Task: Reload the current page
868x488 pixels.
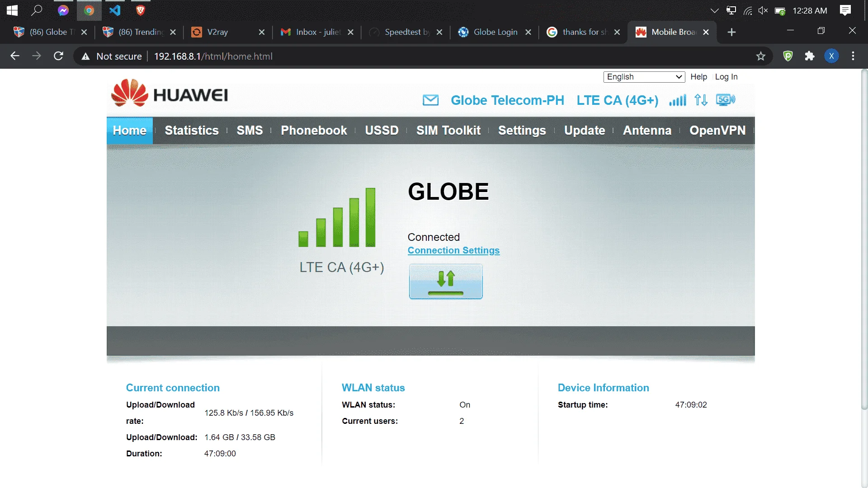Action: click(58, 56)
